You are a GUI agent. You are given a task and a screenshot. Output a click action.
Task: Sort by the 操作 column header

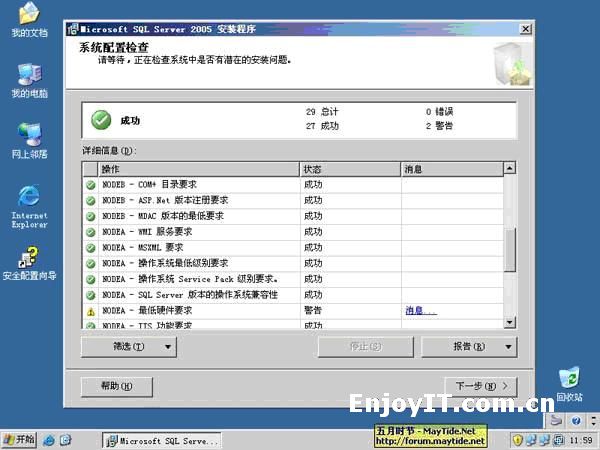coord(199,169)
